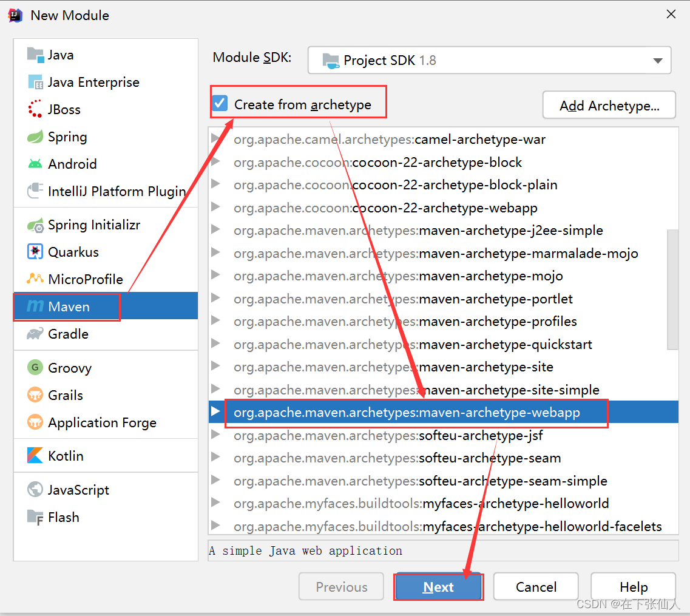The height and width of the screenshot is (616, 690).
Task: Select the Quarkus icon
Action: pos(35,252)
